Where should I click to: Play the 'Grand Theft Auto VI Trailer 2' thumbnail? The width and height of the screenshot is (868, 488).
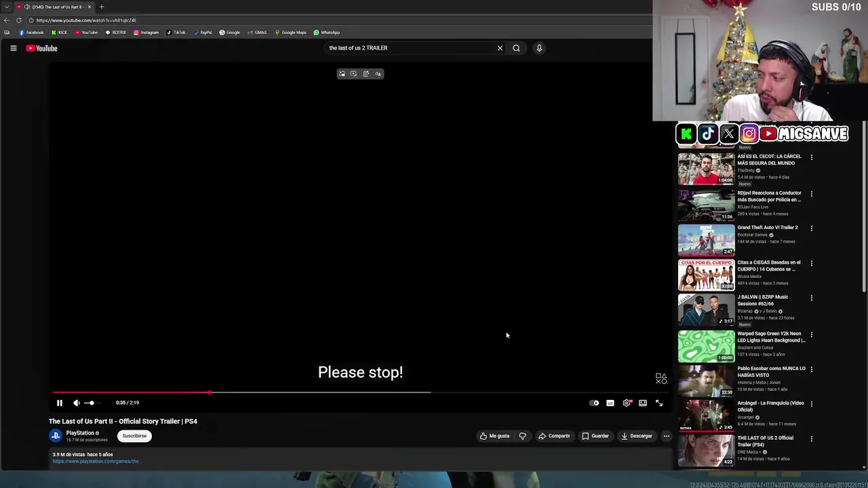[706, 240]
